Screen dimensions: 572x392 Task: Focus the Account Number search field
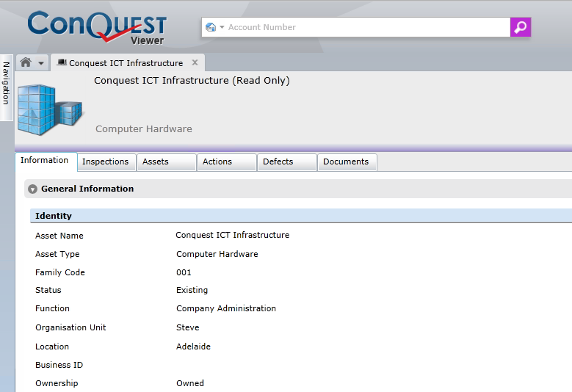tap(368, 27)
